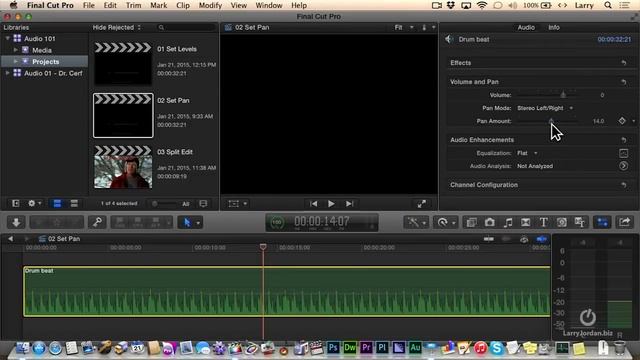Viewport: 640px width, 360px height.
Task: Adjust the browser clip duration slider
Action: [x=165, y=203]
